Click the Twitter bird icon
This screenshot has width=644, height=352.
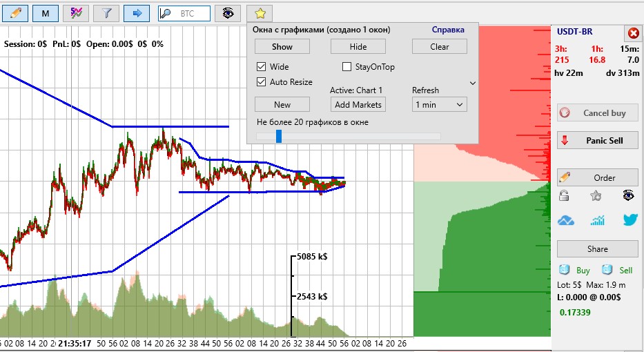tap(630, 220)
